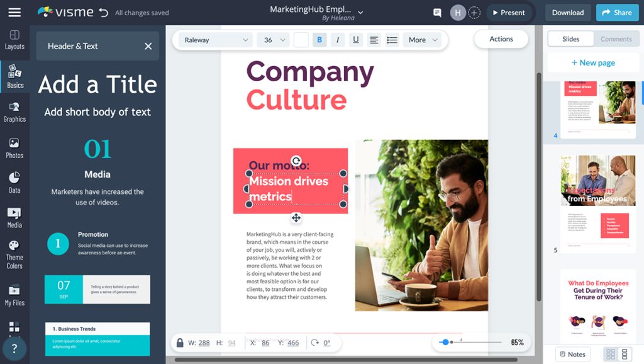Click the comments bubble icon in the header
Viewport: 644px width, 364px height.
[436, 12]
